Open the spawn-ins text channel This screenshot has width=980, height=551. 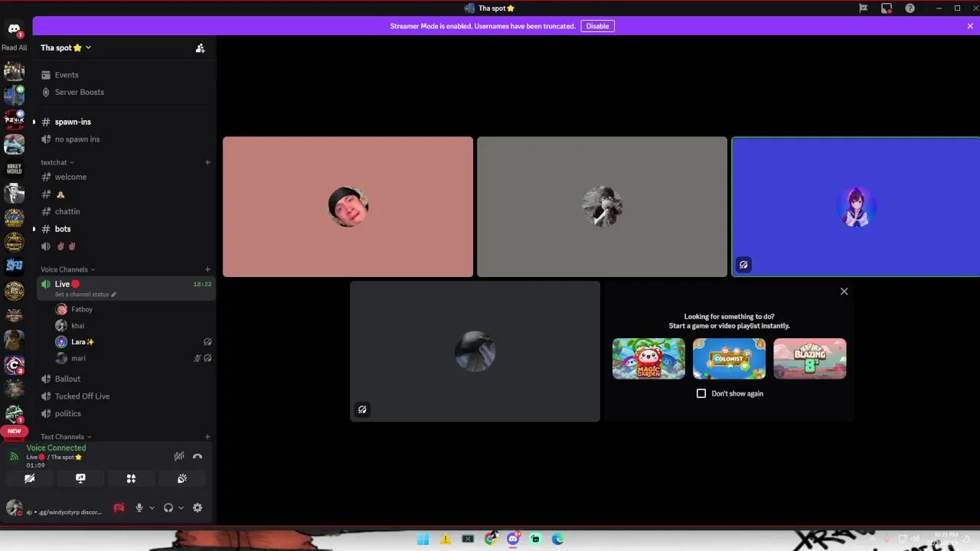click(126, 122)
